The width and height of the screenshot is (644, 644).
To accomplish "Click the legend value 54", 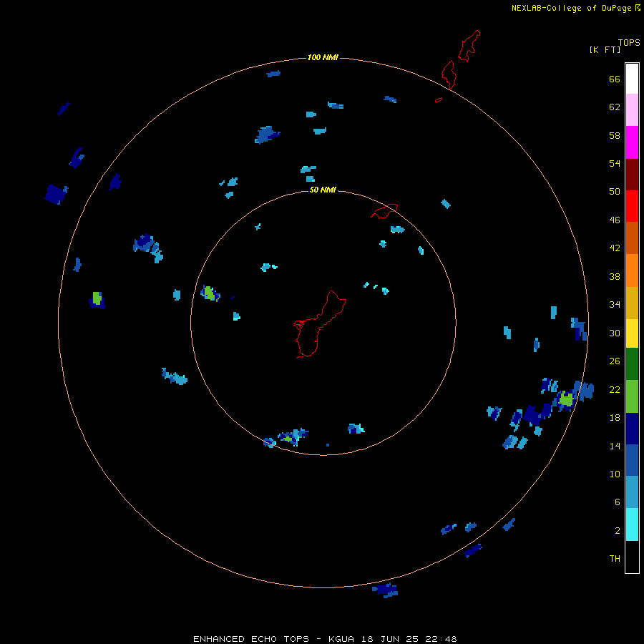I will tap(615, 163).
